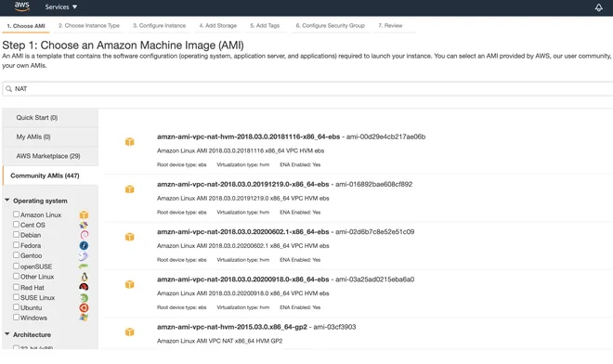Click the Windows flag icon

(84, 318)
